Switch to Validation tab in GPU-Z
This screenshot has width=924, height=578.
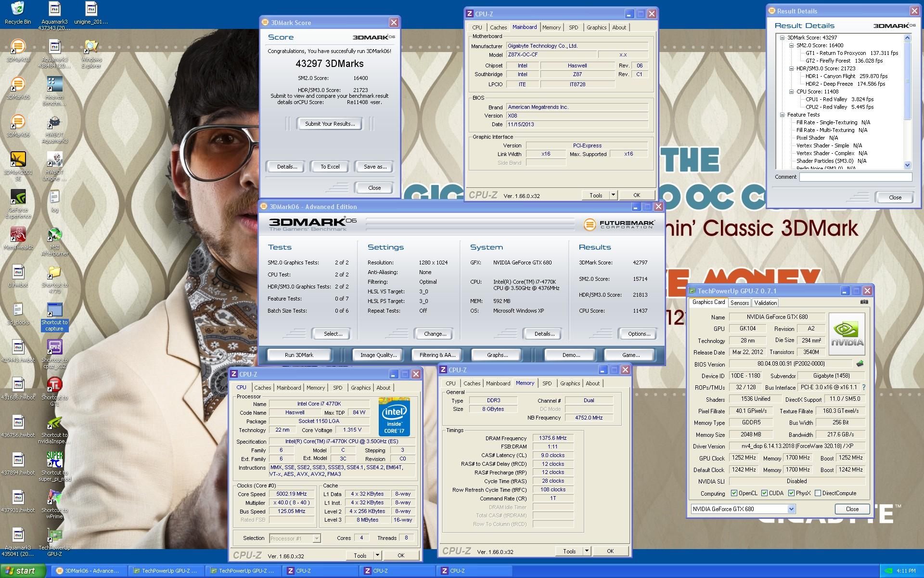[x=765, y=303]
